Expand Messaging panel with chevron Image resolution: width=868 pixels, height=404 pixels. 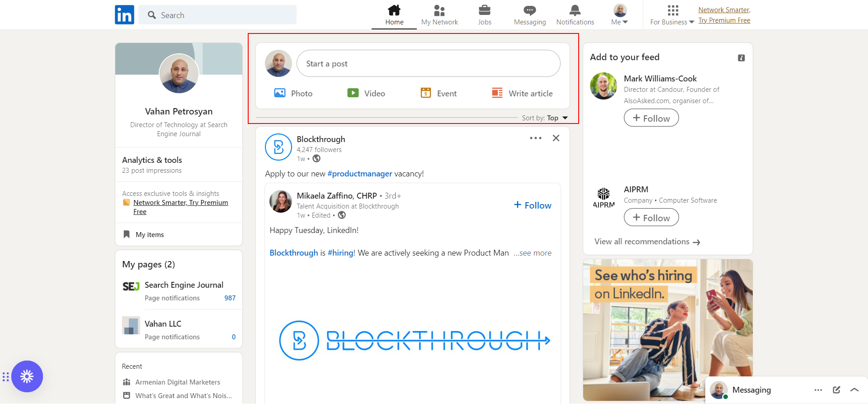854,390
